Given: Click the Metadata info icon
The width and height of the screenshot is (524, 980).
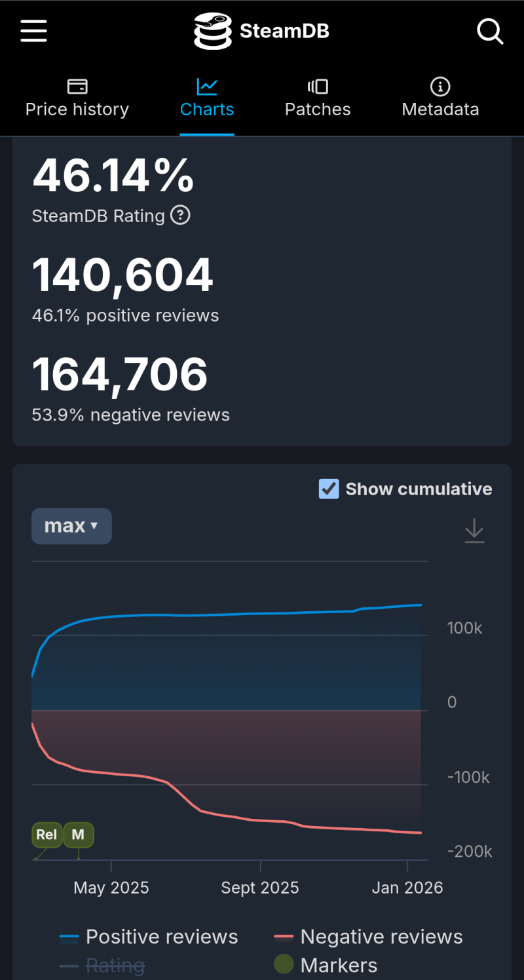Looking at the screenshot, I should 440,86.
